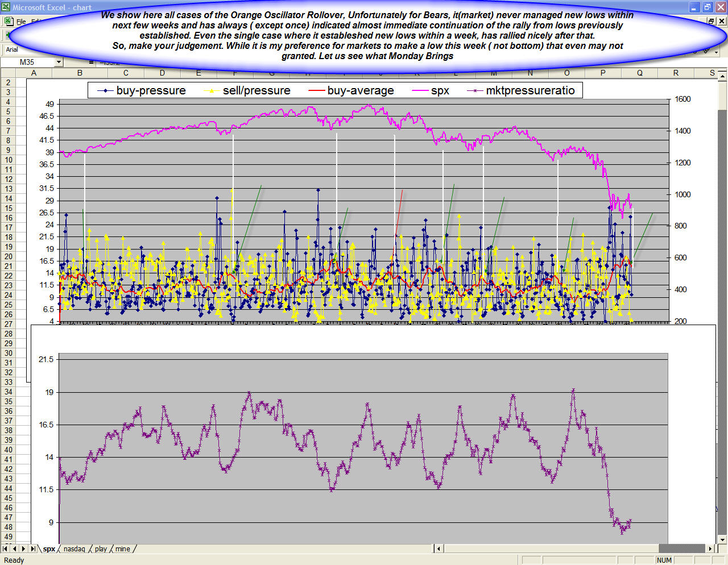
Task: Click the Excel workbook icon beside File menu
Action: 8,21
